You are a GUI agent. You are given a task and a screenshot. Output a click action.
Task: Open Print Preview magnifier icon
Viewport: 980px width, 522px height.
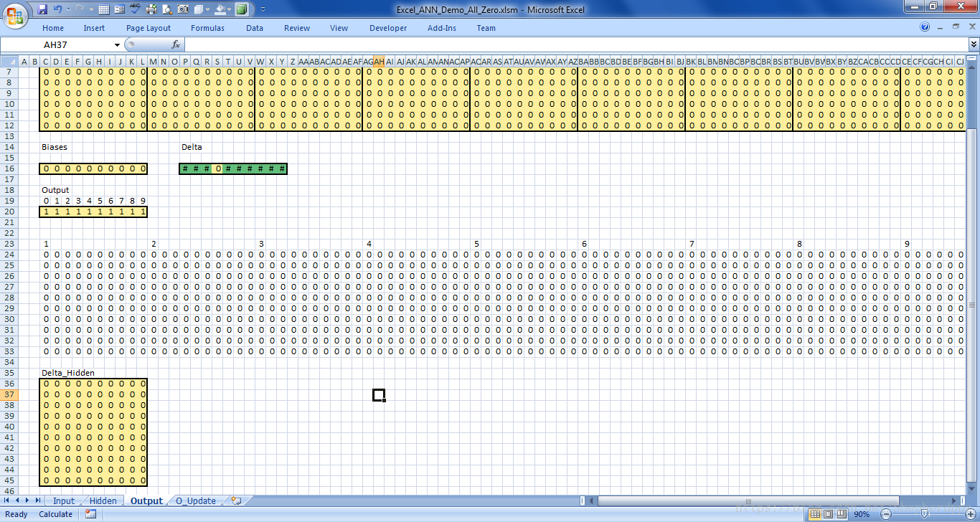[x=166, y=9]
